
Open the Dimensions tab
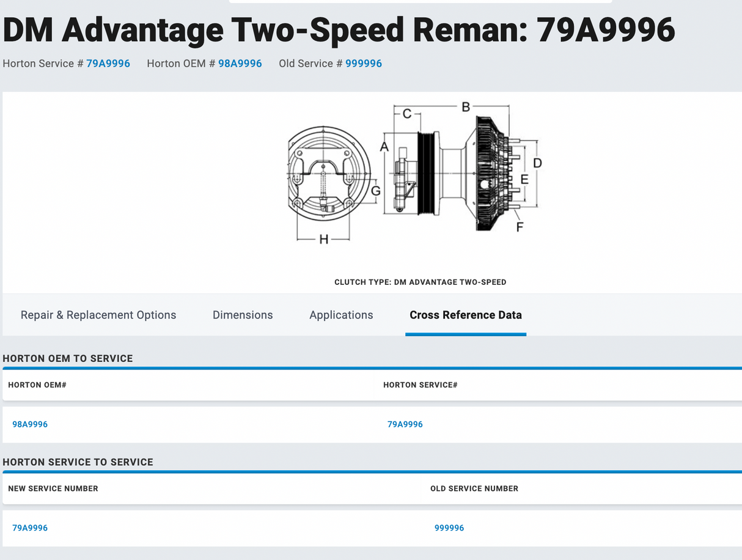point(243,315)
